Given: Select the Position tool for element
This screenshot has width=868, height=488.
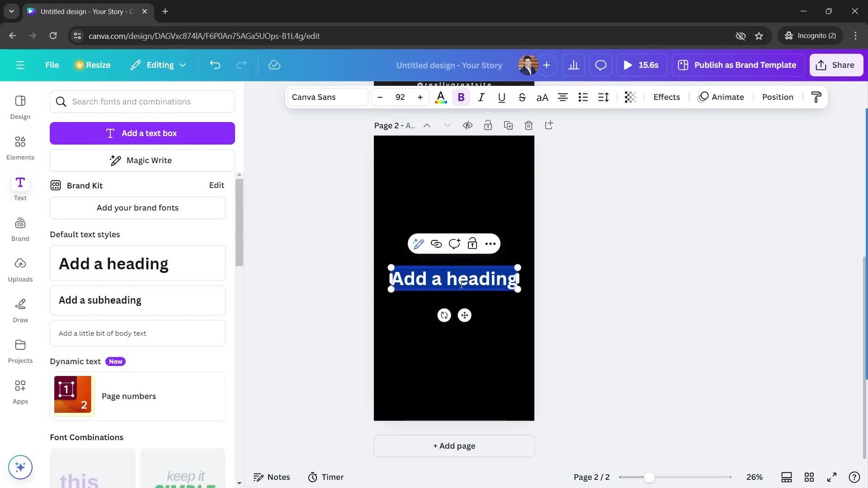Looking at the screenshot, I should pyautogui.click(x=778, y=97).
